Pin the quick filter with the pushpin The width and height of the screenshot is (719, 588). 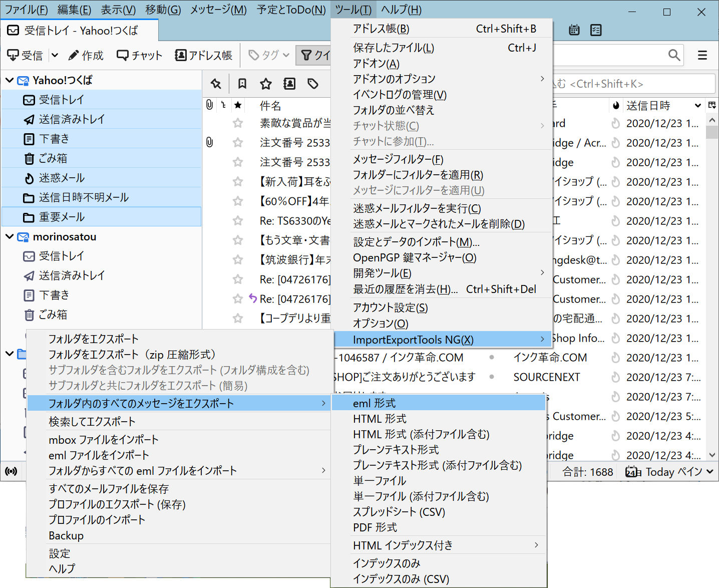(x=216, y=84)
